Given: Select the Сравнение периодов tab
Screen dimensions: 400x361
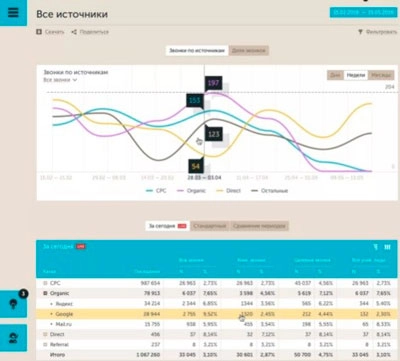Looking at the screenshot, I should [x=259, y=226].
